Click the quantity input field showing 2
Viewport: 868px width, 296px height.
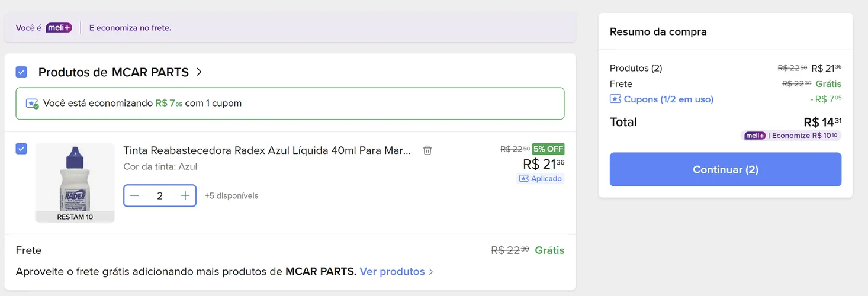coord(160,196)
